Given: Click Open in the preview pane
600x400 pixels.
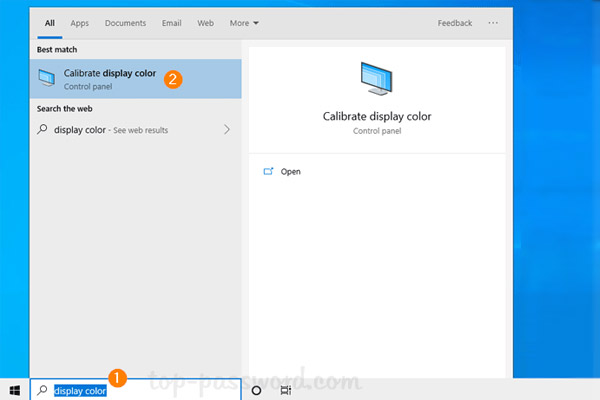Looking at the screenshot, I should pos(290,171).
